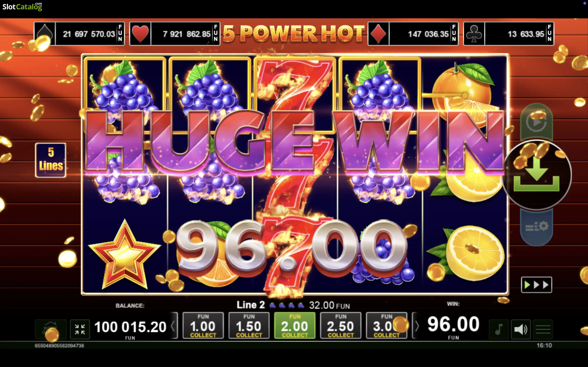Show lower bets with the left chevron
Image resolution: width=588 pixels, height=367 pixels.
[174, 325]
